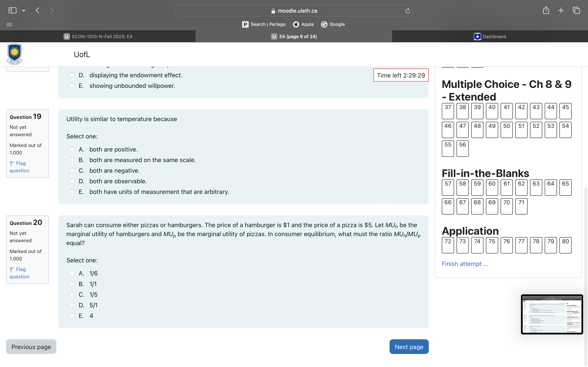Image resolution: width=588 pixels, height=367 pixels.
Task: Click the Next page button
Action: [409, 347]
